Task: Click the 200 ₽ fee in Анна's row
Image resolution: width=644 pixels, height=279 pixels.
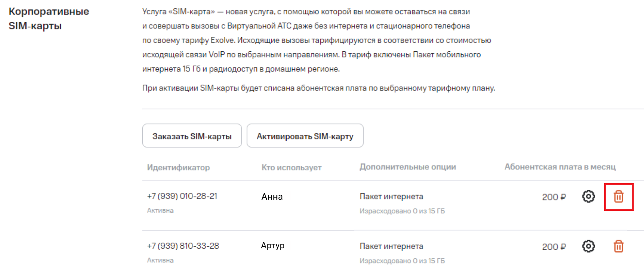Action: pos(554,197)
